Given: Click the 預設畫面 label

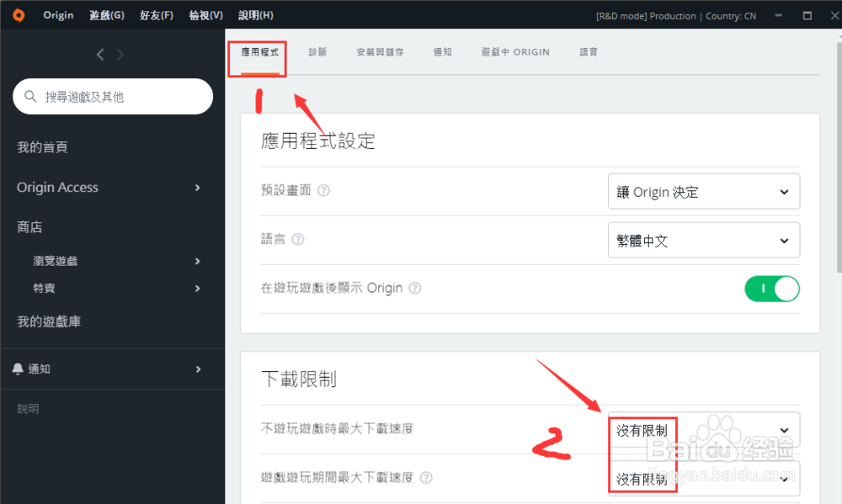Looking at the screenshot, I should pos(285,190).
